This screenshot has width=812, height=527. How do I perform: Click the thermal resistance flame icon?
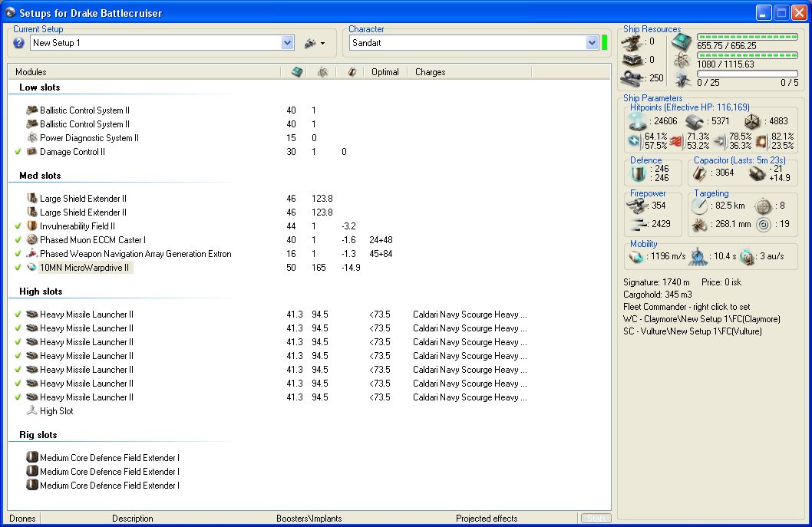coord(676,141)
